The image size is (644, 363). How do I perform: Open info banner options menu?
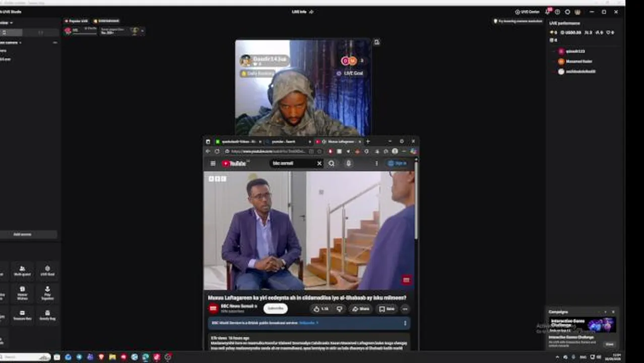[x=405, y=323]
